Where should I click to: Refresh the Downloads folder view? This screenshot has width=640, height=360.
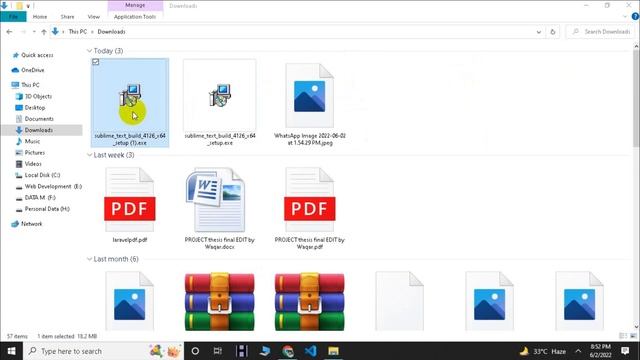tap(553, 31)
